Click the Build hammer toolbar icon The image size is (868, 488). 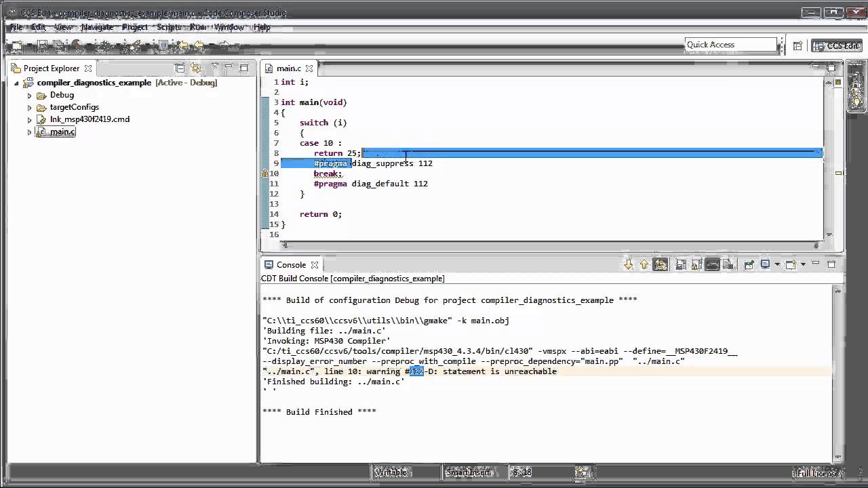pos(77,45)
